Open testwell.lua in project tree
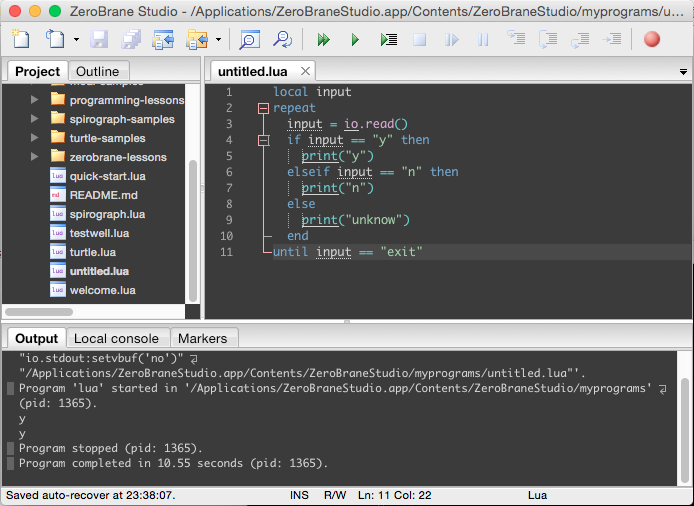The image size is (694, 506). click(99, 233)
